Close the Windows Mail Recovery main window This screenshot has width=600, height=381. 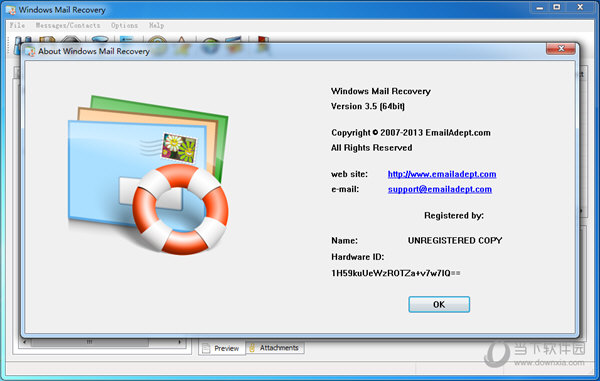click(x=580, y=8)
